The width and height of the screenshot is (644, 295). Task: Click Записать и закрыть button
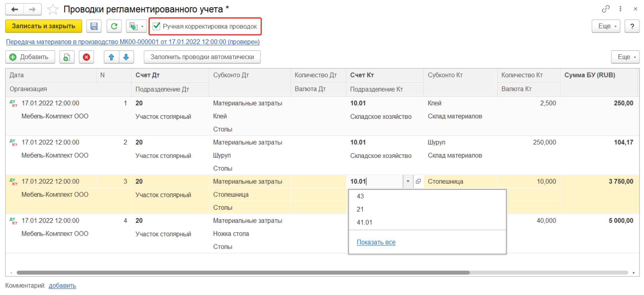[x=44, y=26]
